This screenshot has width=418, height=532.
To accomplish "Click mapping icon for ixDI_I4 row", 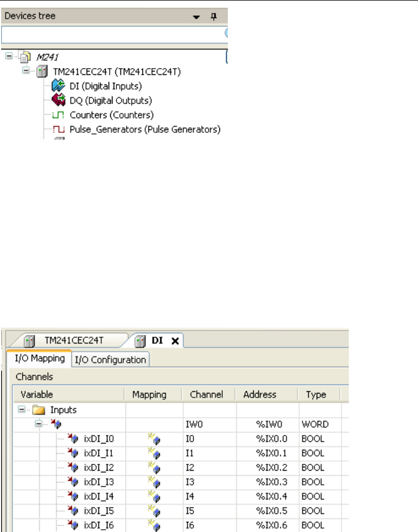I will (154, 497).
